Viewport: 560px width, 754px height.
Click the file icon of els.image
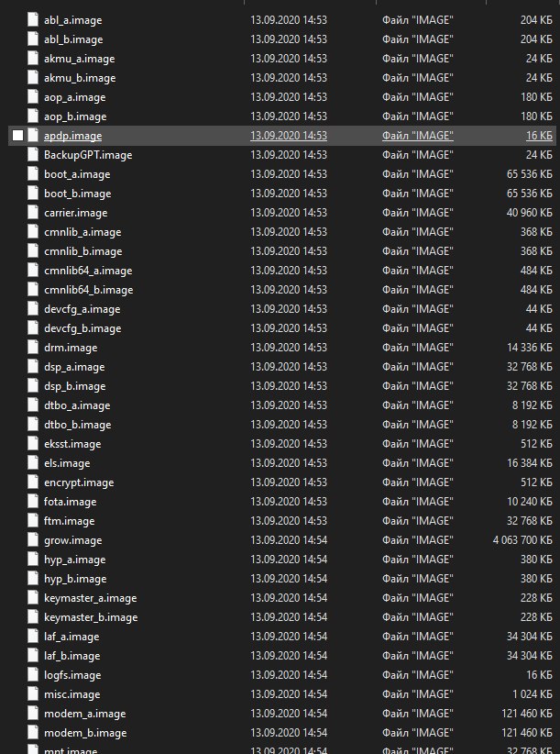(33, 462)
